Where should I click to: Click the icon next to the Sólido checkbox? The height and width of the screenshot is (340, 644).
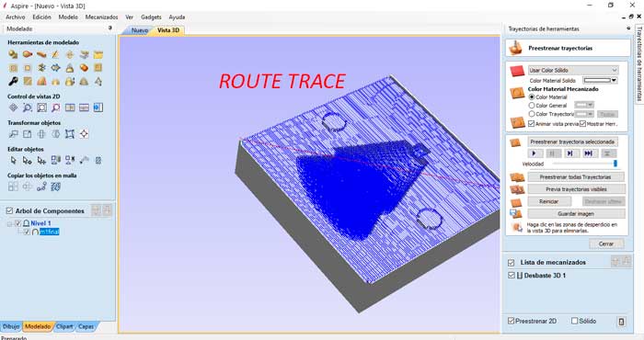point(621,321)
